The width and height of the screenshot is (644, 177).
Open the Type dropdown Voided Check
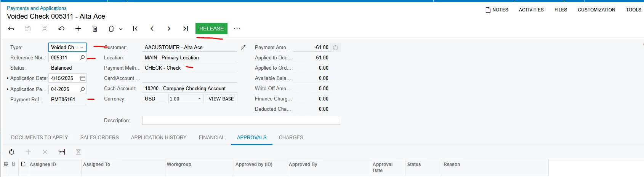(67, 47)
